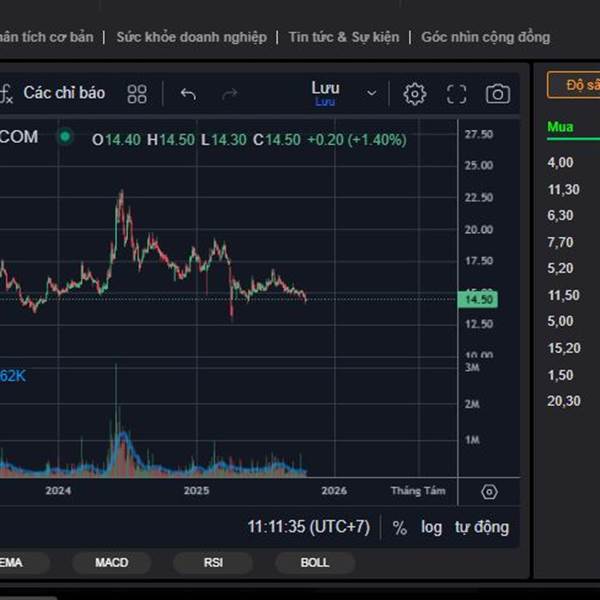Open timezone selector 11:11:35 (UTC+7)

308,527
